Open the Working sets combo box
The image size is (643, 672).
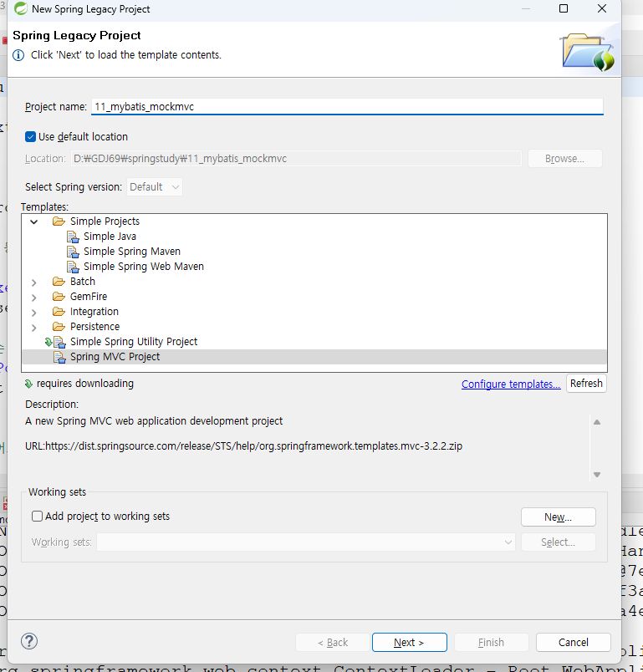click(306, 542)
